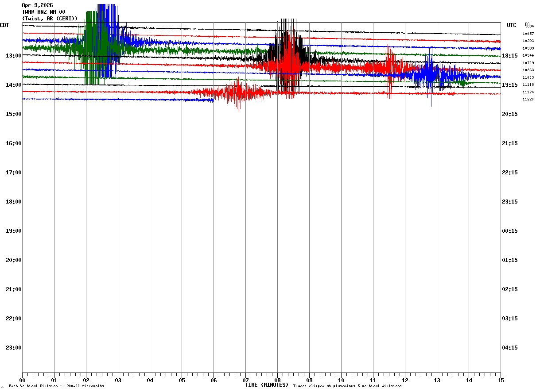
Task: Click minute tick label '15' on bottom axis
Action: click(501, 380)
